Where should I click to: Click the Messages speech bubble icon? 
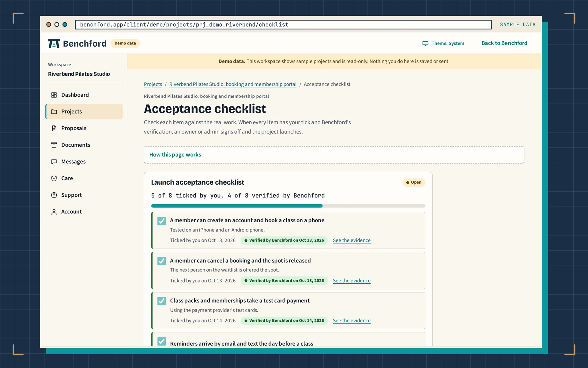click(54, 162)
